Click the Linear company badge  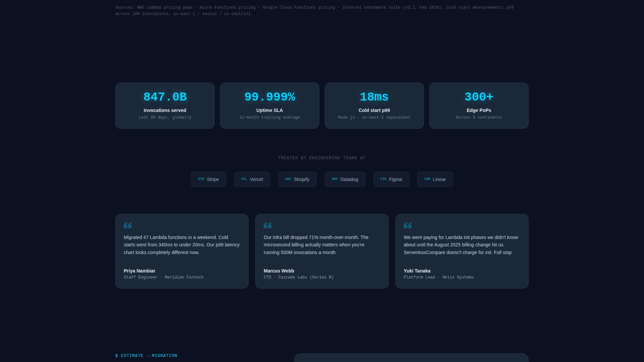pyautogui.click(x=435, y=179)
